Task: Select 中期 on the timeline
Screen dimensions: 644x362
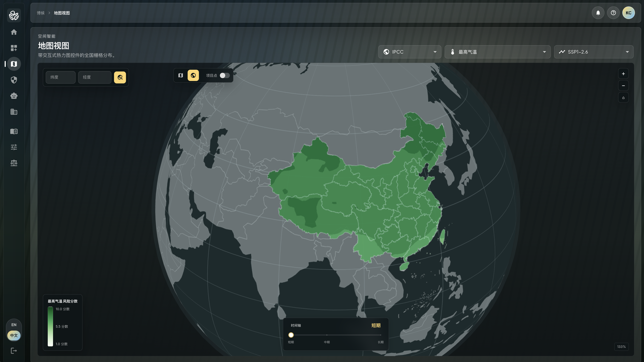Action: [327, 342]
